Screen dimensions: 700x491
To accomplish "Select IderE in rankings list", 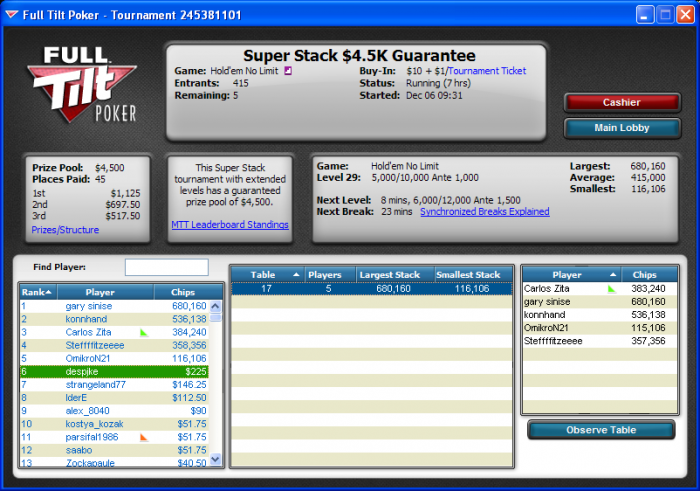I will click(114, 398).
